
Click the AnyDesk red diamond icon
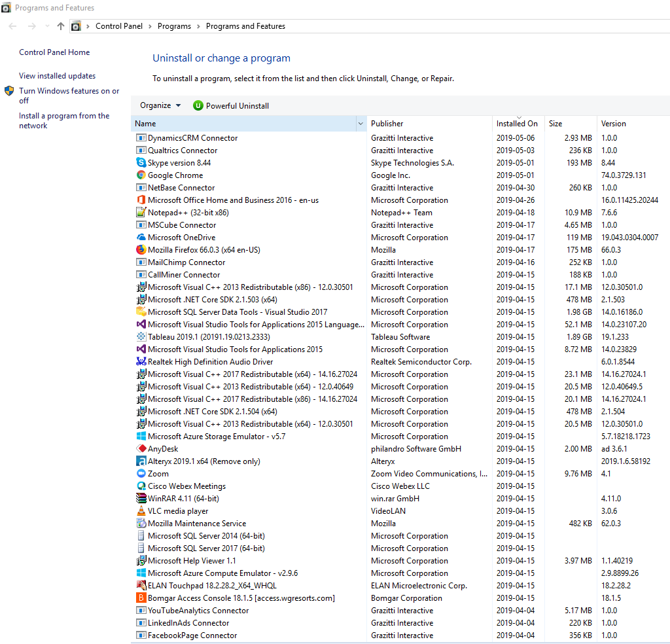click(141, 449)
